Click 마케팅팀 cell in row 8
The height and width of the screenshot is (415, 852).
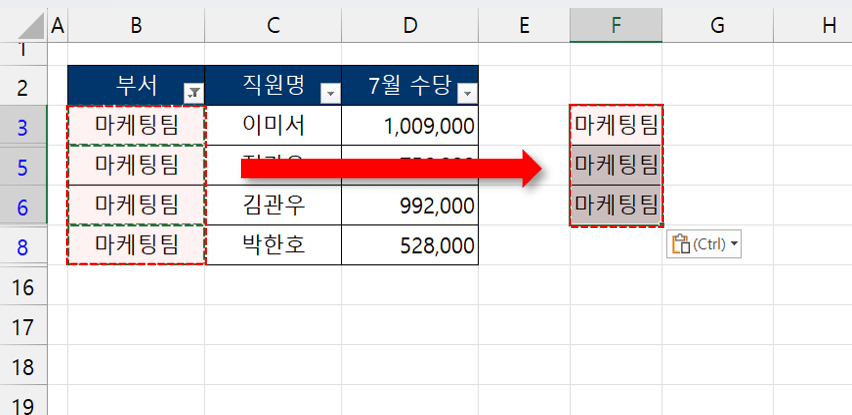[136, 246]
